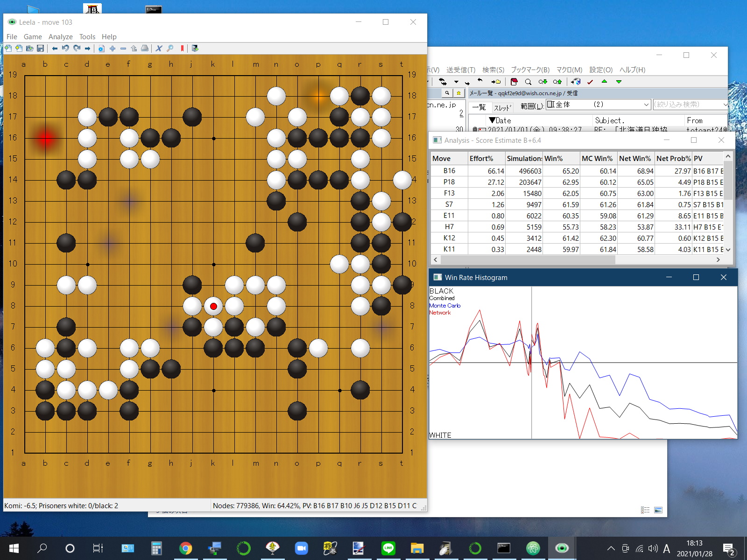The image size is (747, 560).
Task: Switch to the スレッド tab
Action: (x=502, y=107)
